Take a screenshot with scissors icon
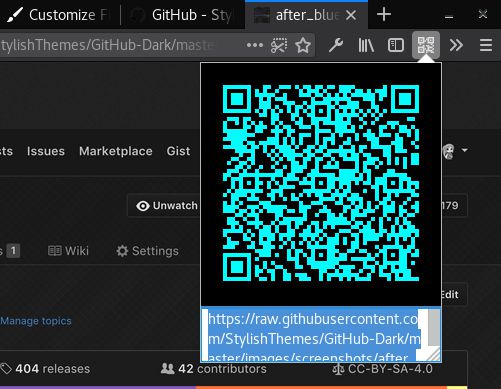The height and width of the screenshot is (389, 501). (279, 45)
